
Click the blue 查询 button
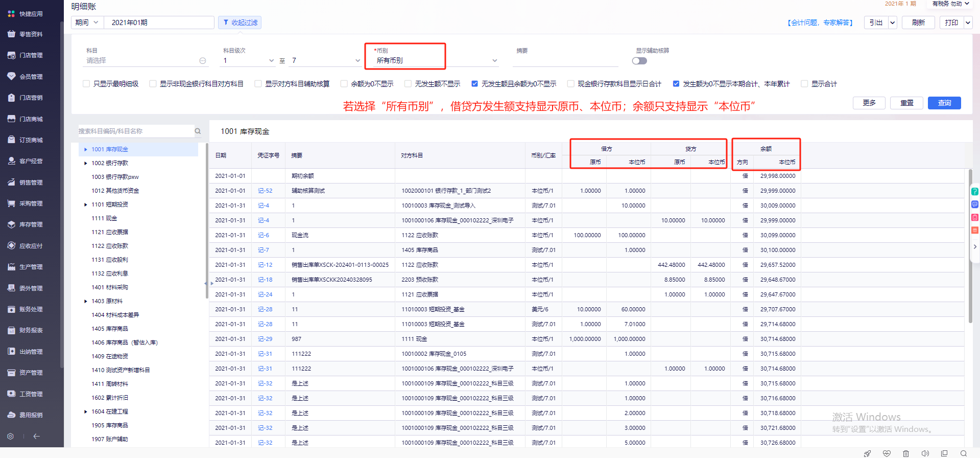944,103
